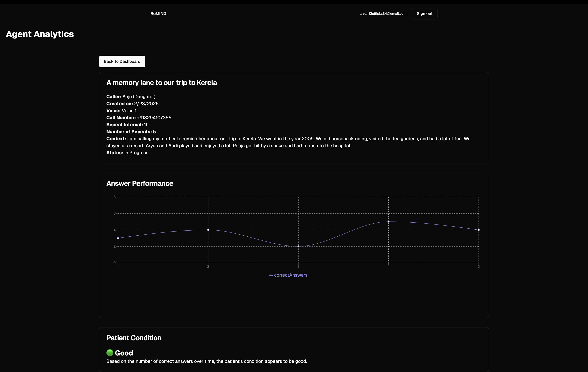588x372 pixels.
Task: Click the call number +918294107355
Action: coord(154,118)
